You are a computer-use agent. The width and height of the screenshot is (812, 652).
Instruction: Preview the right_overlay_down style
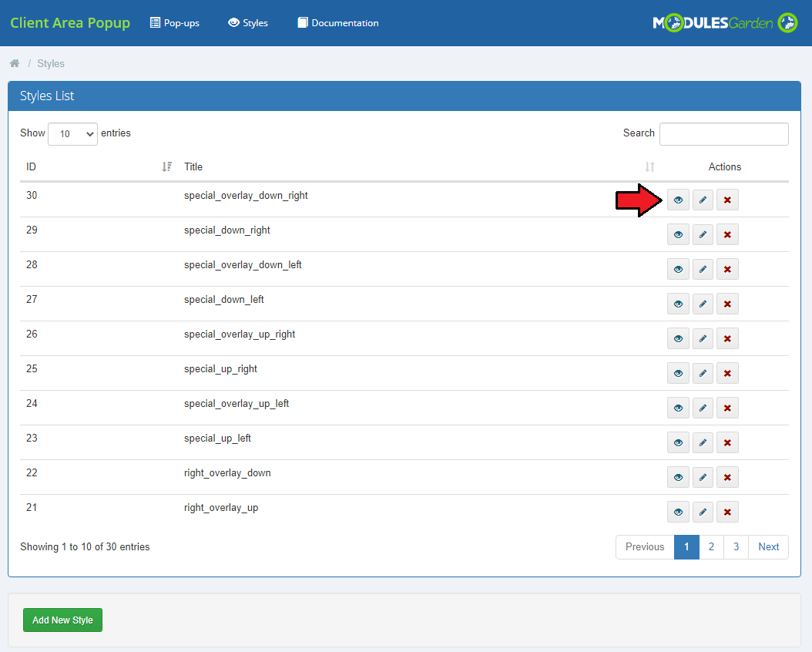click(x=678, y=478)
